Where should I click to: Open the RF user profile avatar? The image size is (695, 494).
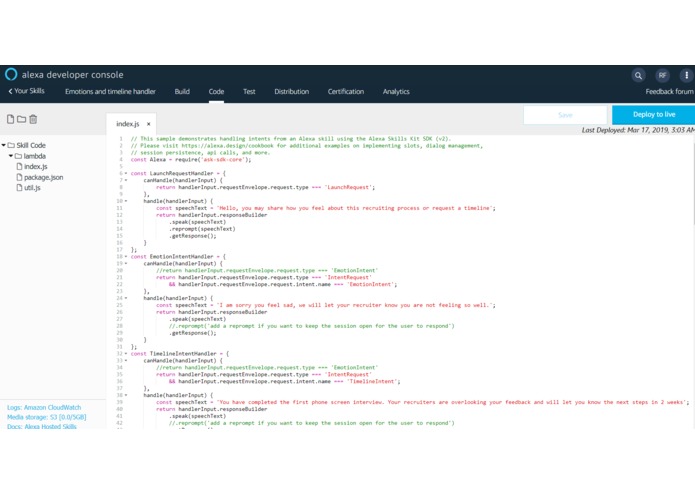click(662, 75)
